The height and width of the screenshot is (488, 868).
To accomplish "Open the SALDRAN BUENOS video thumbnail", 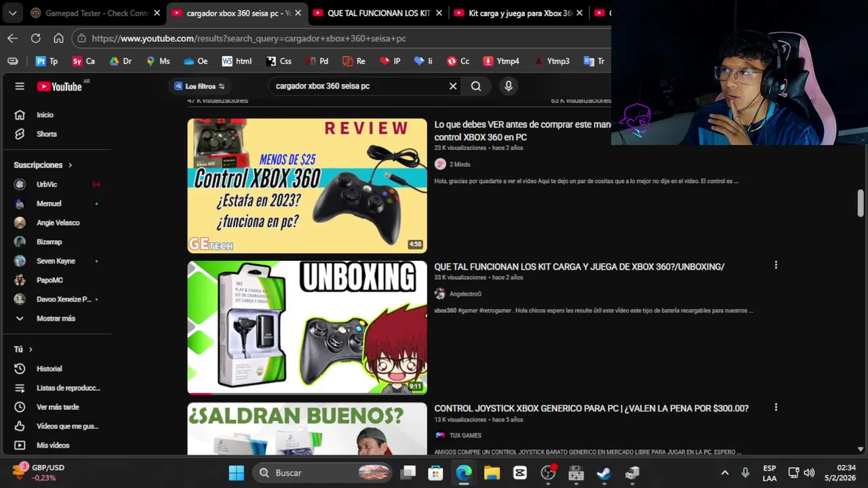I will point(307,429).
